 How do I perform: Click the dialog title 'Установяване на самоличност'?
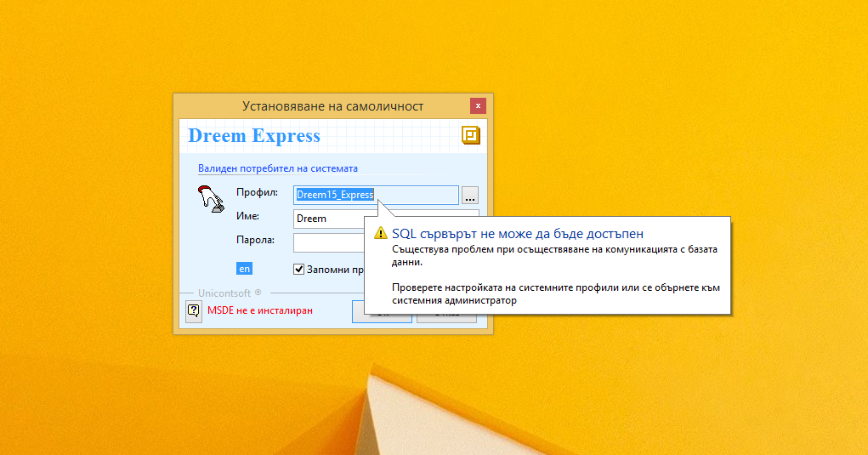332,106
